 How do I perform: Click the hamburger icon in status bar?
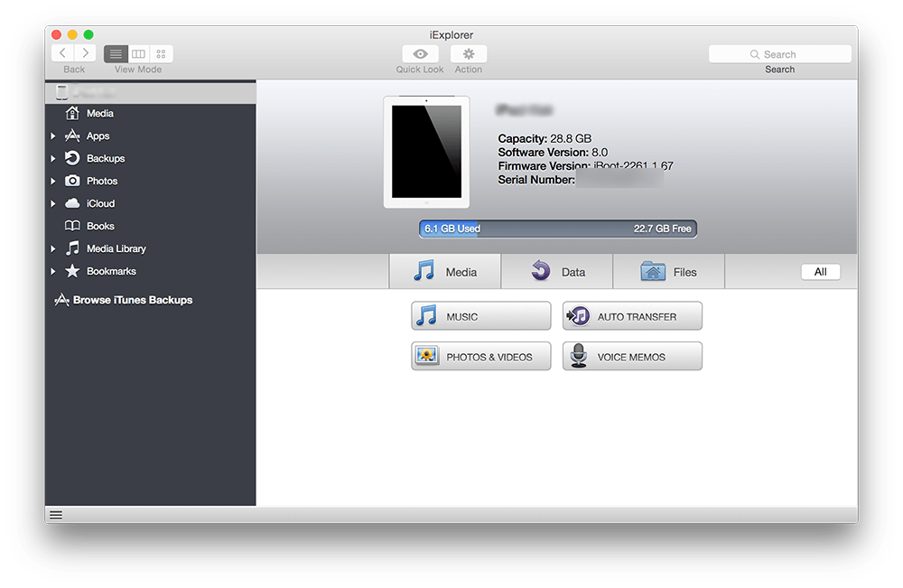(x=56, y=515)
